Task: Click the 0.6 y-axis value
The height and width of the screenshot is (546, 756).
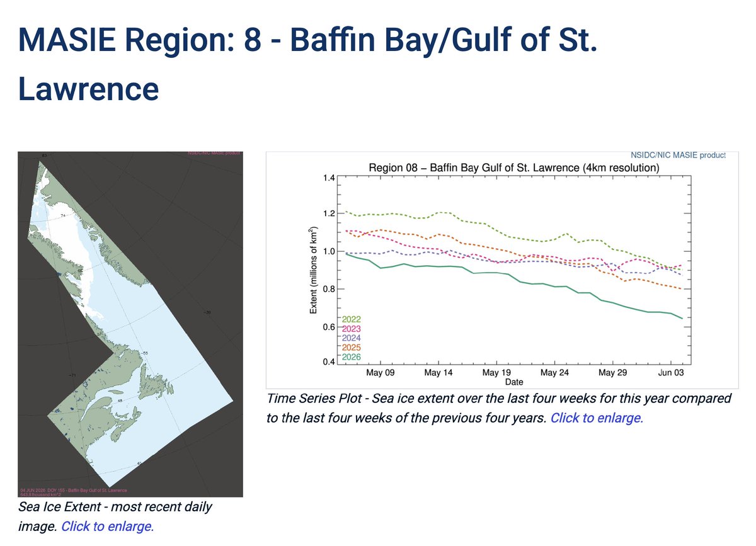Action: point(328,327)
